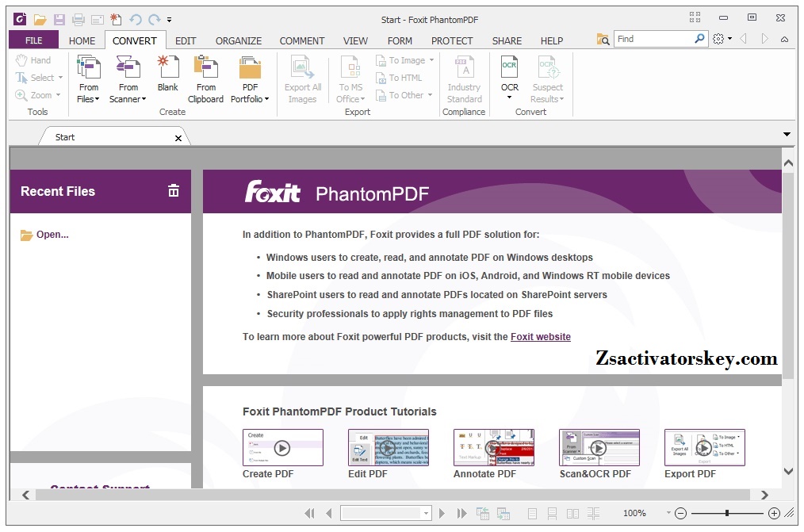Screen dimensions: 804x532
Task: Open the tab list dropdown arrow
Action: pos(787,134)
